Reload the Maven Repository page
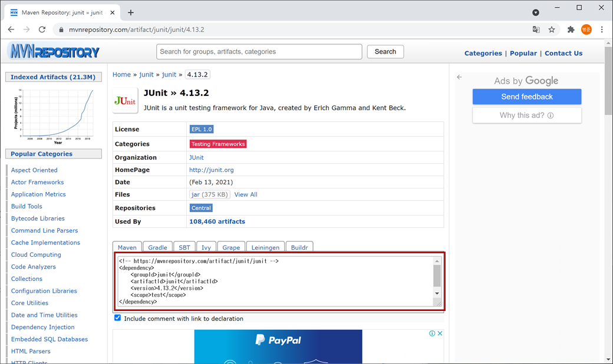613x364 pixels. (x=42, y=29)
